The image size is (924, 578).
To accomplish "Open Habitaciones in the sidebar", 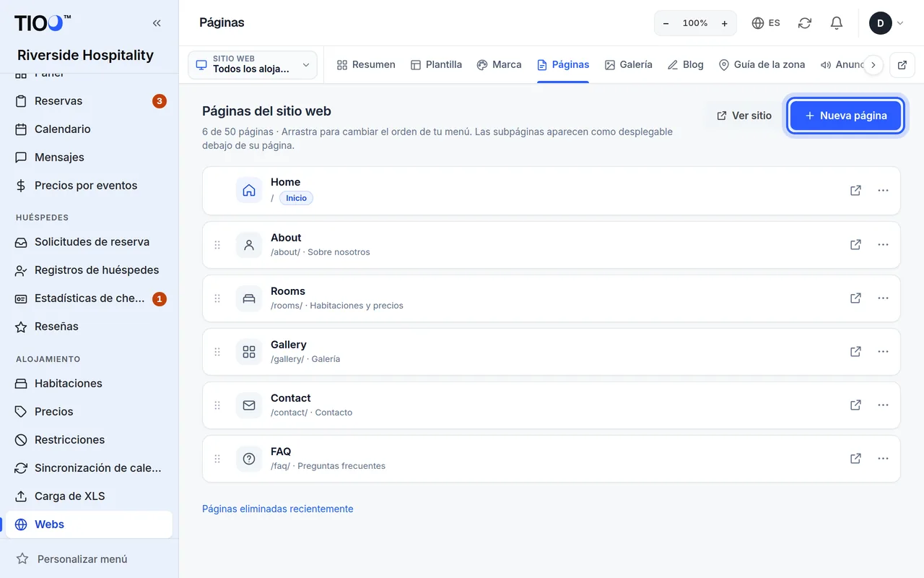I will 89,384.
